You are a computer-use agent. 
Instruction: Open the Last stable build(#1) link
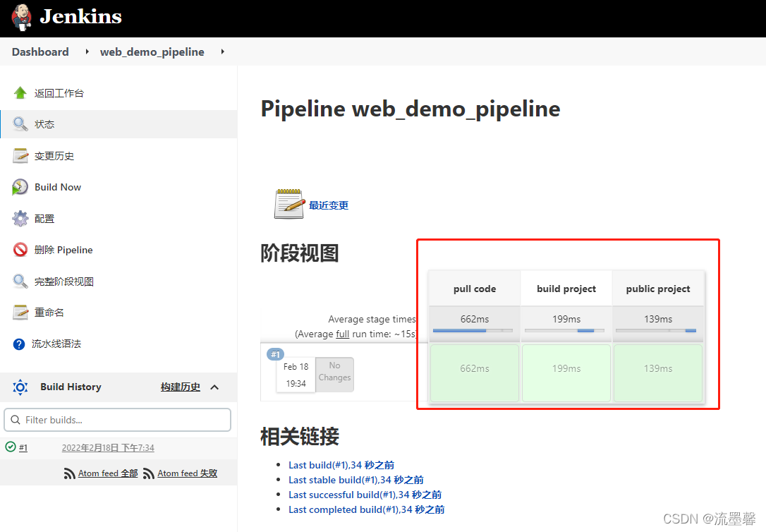click(x=355, y=480)
